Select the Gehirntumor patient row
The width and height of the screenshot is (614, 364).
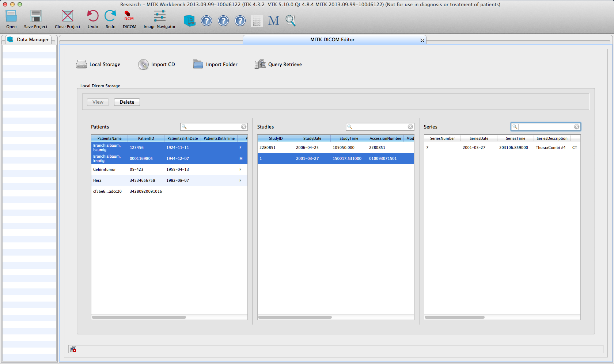169,169
